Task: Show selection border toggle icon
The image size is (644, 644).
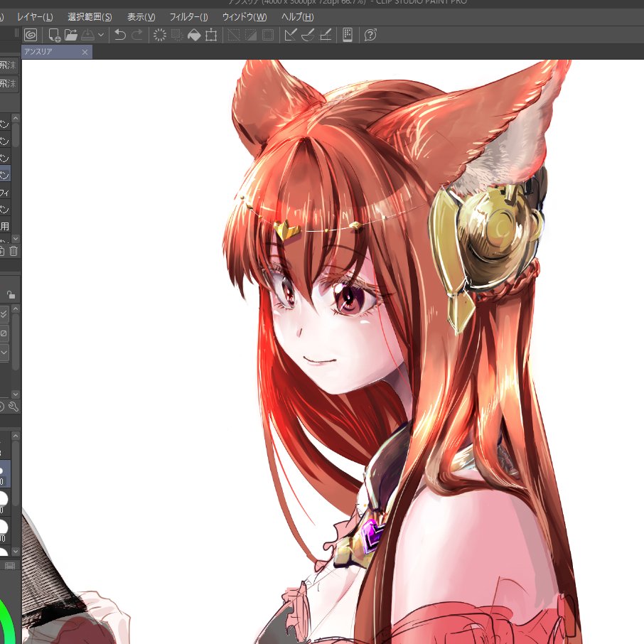Action: 268,35
